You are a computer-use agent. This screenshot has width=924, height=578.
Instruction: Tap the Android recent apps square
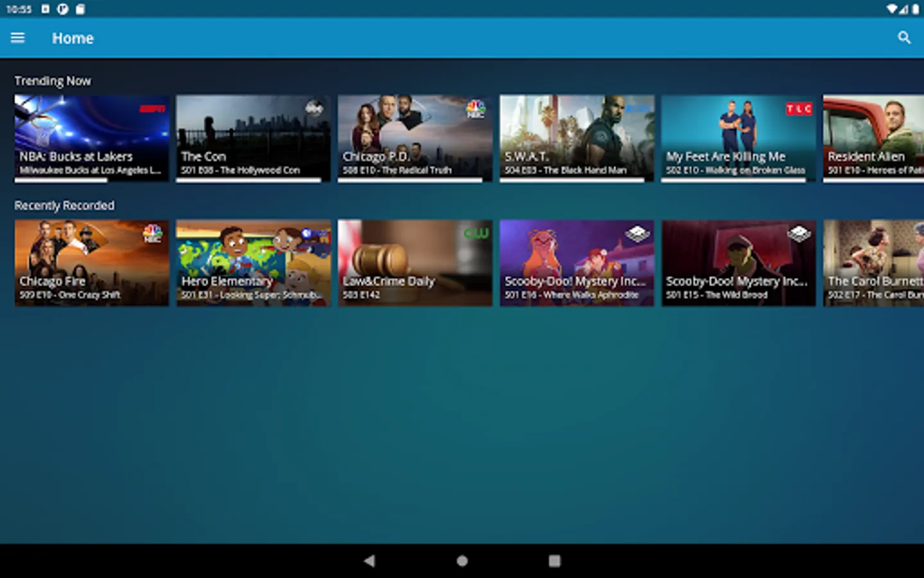pos(554,561)
